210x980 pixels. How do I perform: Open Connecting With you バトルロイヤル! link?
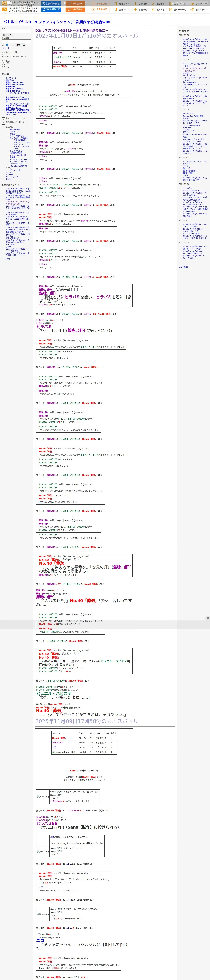pos(18,113)
